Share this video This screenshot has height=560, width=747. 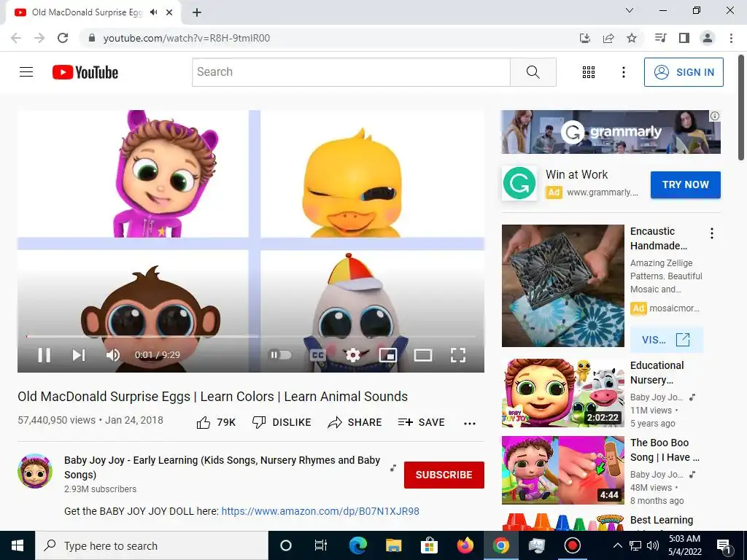pos(355,422)
